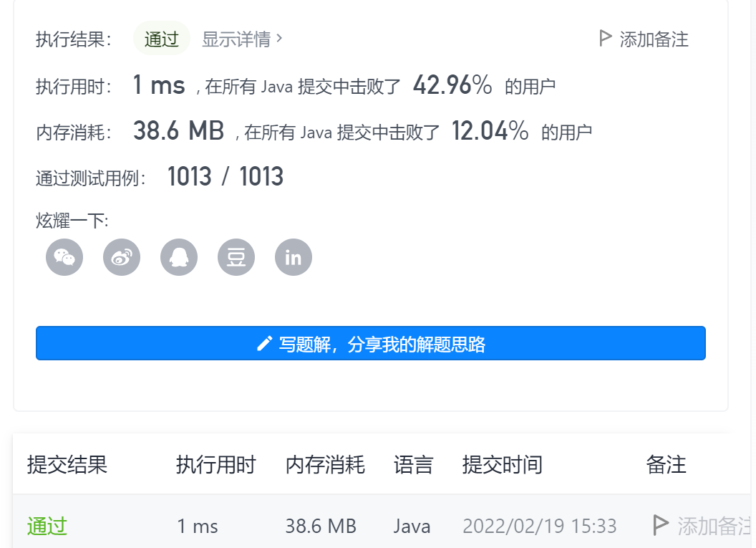The height and width of the screenshot is (548, 756).
Task: Share result on LinkedIn
Action: pyautogui.click(x=294, y=257)
